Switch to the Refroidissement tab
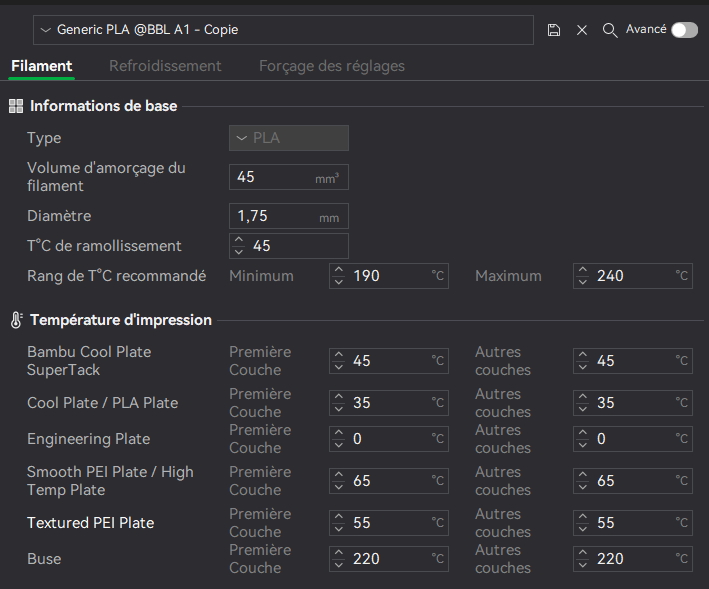This screenshot has height=589, width=709. (x=165, y=66)
